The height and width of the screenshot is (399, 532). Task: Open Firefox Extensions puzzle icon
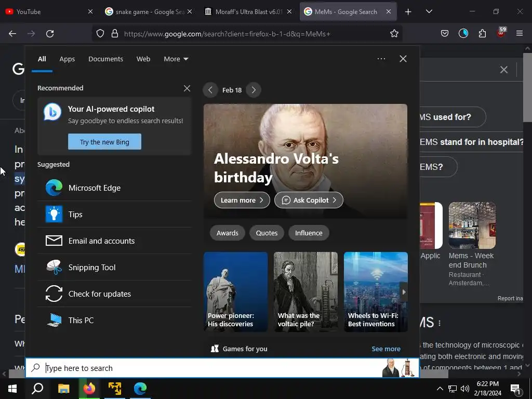tap(482, 34)
